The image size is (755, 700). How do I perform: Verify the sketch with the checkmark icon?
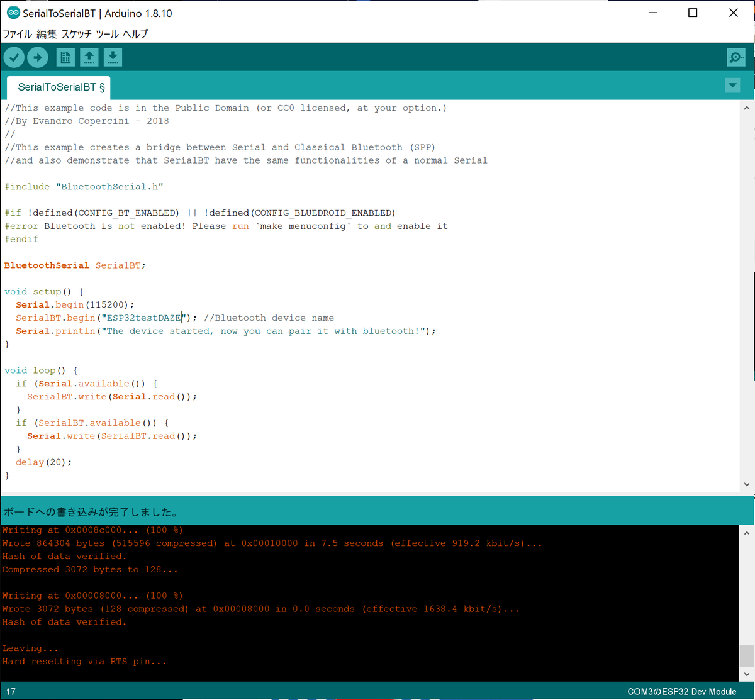13,57
